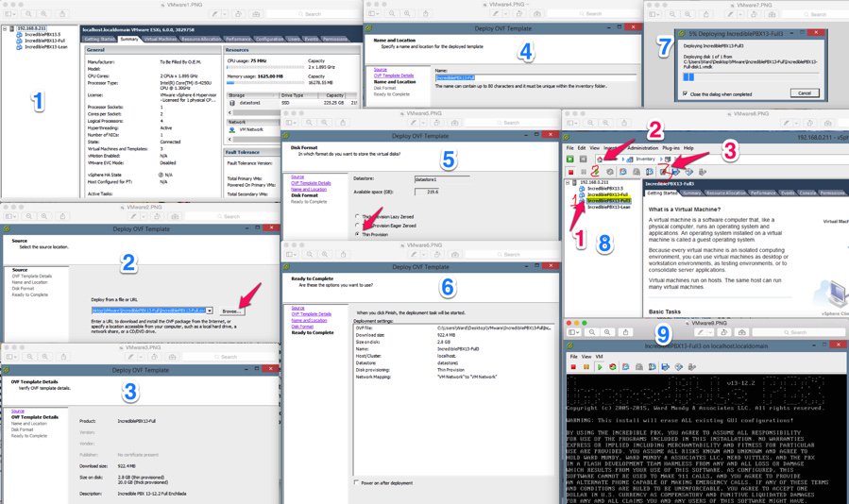The width and height of the screenshot is (849, 504).
Task: Click zoom in magnifier in VMware9.PNG Preview toolbar
Action: 607,332
